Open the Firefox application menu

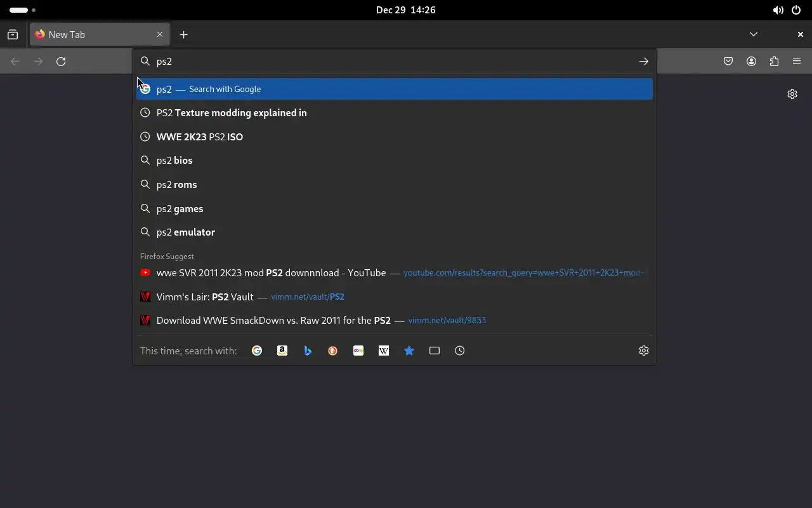(797, 62)
